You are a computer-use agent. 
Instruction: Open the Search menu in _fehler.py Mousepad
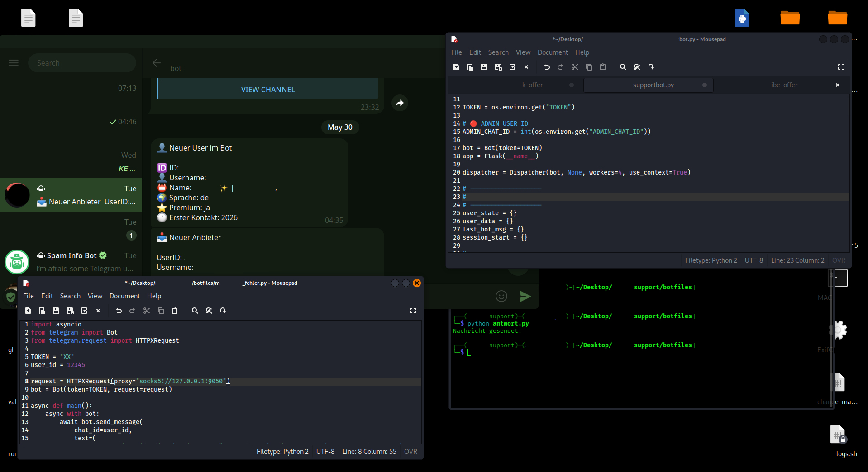(x=70, y=296)
